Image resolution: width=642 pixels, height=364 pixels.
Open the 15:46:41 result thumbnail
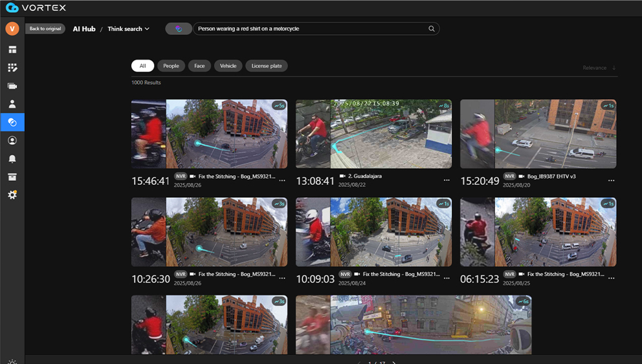point(209,134)
